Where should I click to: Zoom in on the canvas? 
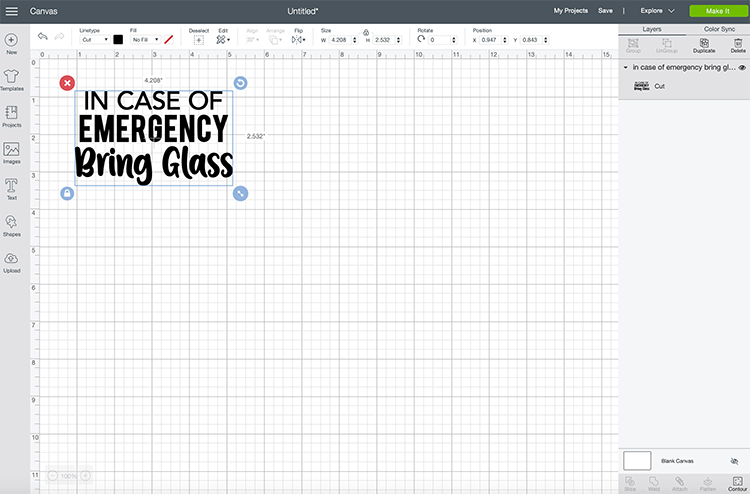(85, 475)
